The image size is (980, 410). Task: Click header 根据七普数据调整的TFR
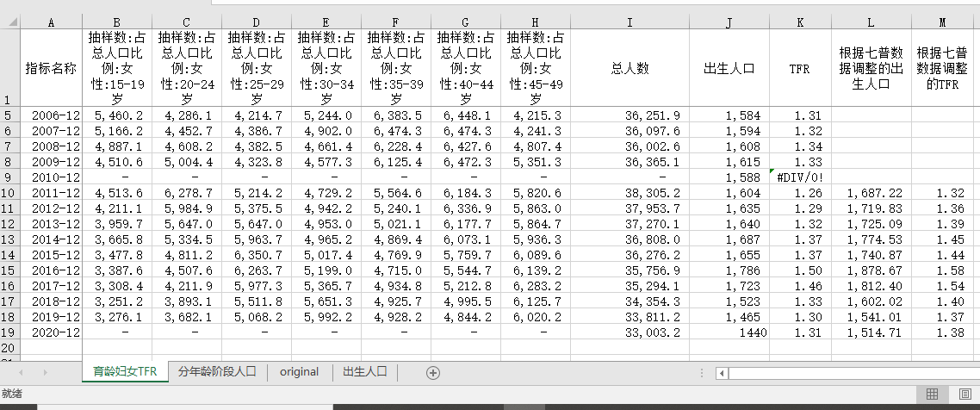(x=942, y=67)
